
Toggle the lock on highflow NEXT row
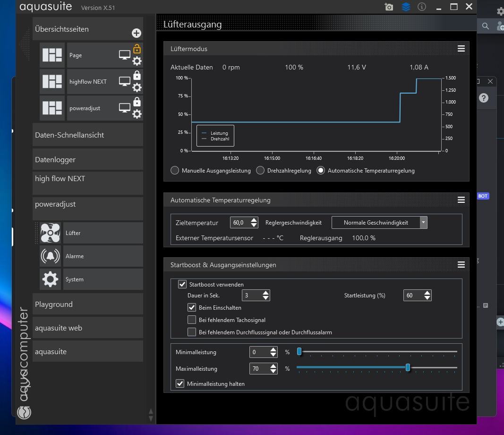137,75
